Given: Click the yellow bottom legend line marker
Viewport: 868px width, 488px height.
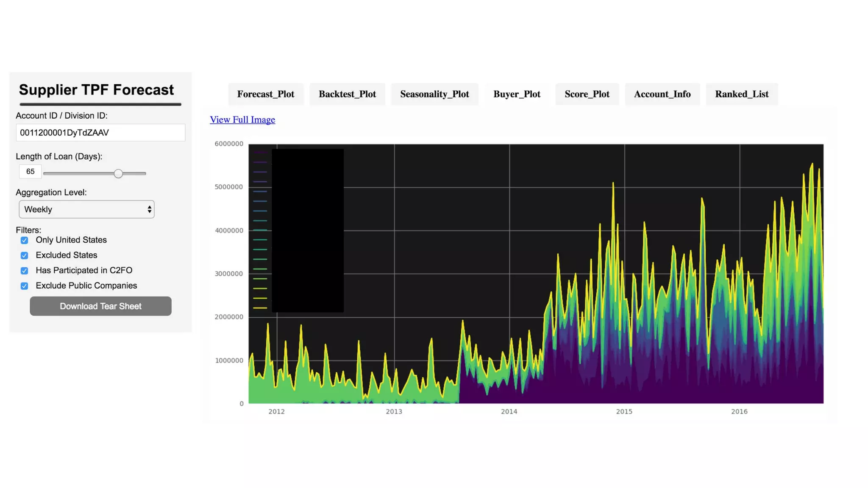Looking at the screenshot, I should [260, 308].
